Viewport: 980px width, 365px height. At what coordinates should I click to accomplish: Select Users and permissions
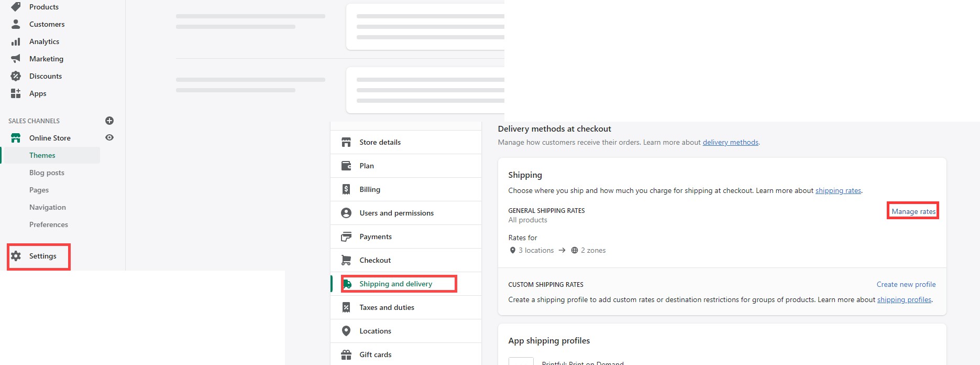pyautogui.click(x=397, y=213)
